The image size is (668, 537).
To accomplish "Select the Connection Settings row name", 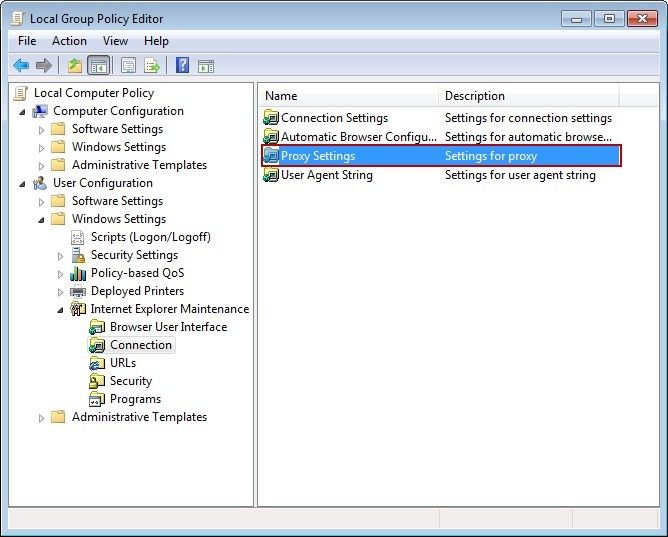I will [334, 118].
